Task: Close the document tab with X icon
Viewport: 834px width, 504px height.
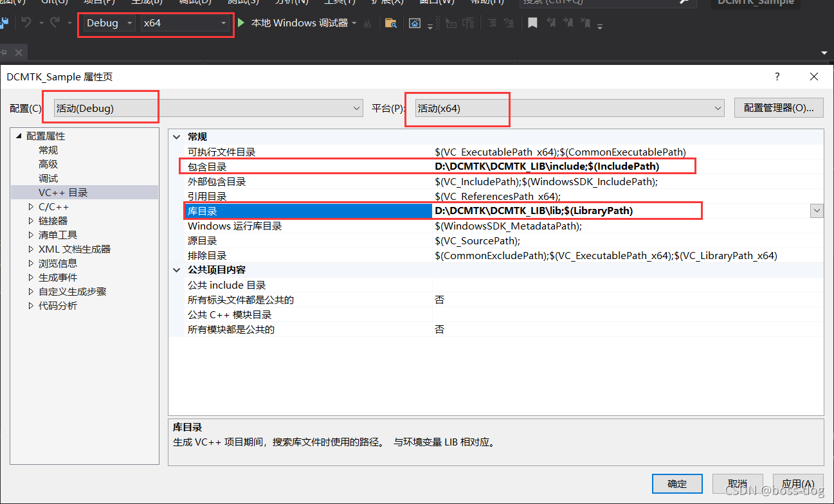Action: tap(18, 53)
